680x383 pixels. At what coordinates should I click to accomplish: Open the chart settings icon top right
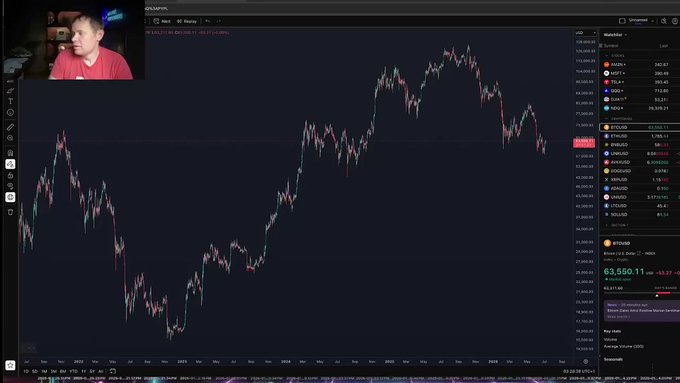[675, 21]
